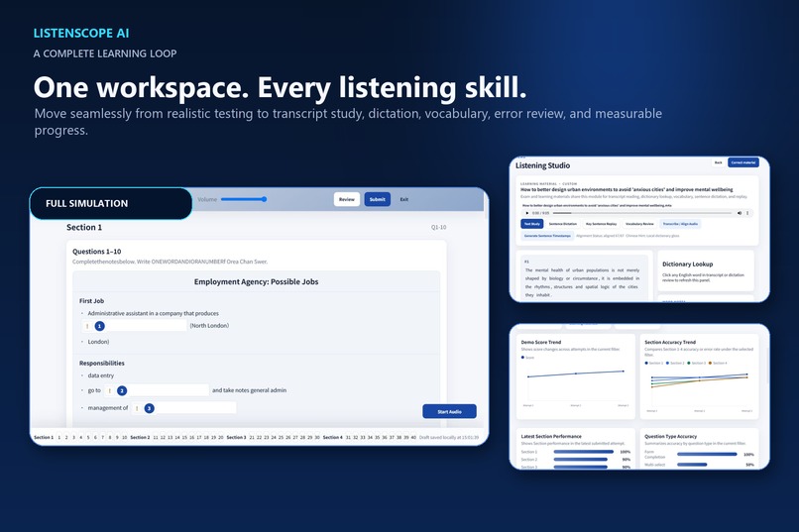
Task: Switch to the Vocabulary Review tab
Action: (639, 224)
